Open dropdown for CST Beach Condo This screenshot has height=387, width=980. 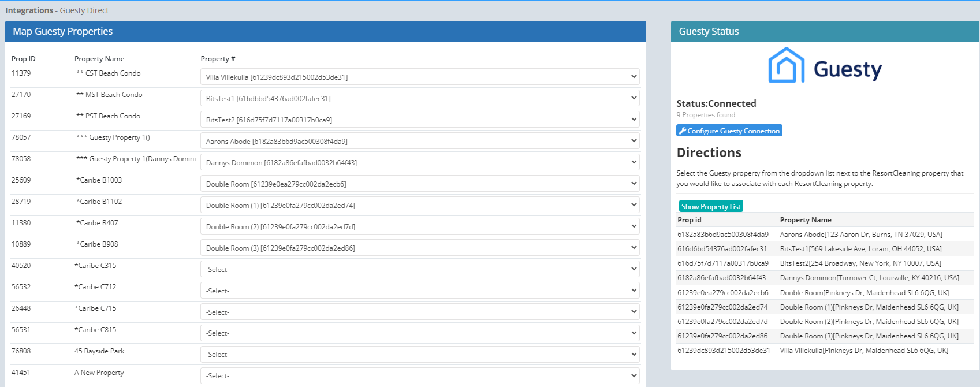click(x=420, y=77)
